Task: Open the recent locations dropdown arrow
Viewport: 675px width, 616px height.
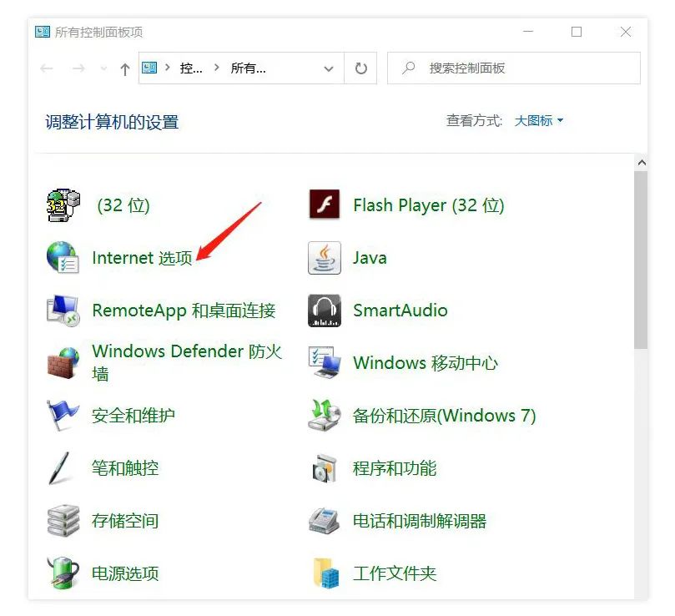Action: pyautogui.click(x=103, y=68)
